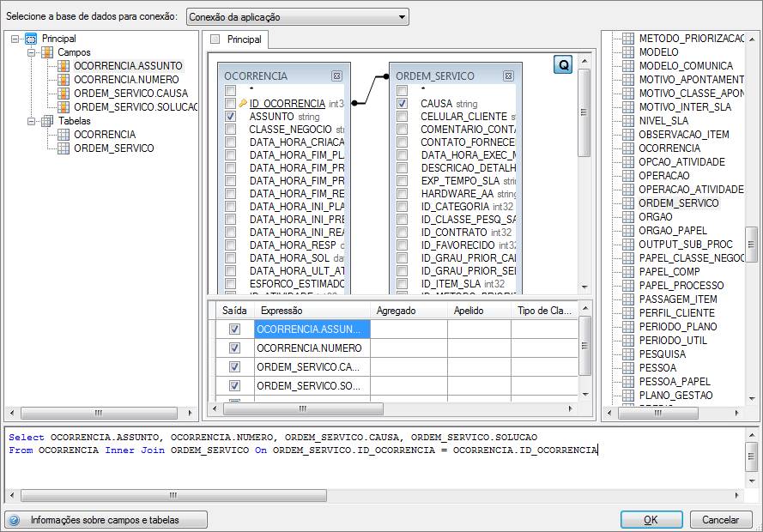Click the Campos folder icon
Viewport: 763px width, 532px height.
click(x=47, y=52)
